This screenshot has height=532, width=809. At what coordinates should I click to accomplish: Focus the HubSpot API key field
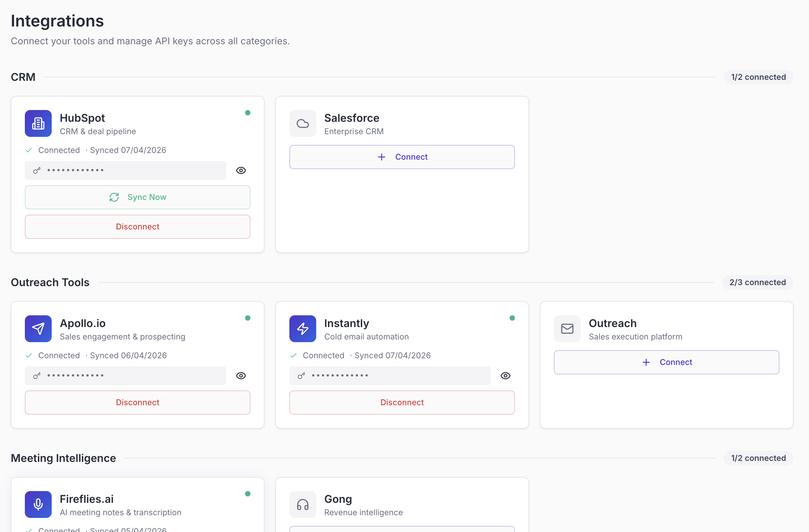tap(126, 170)
